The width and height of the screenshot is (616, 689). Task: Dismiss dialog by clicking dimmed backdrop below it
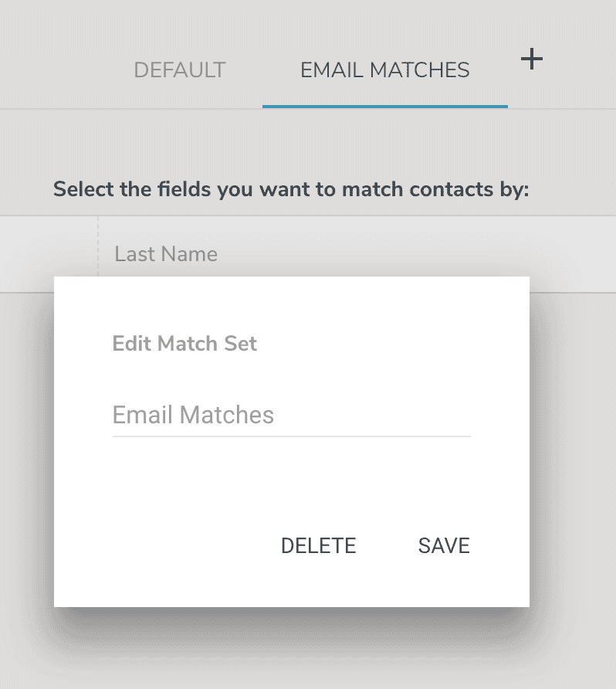[x=308, y=650]
